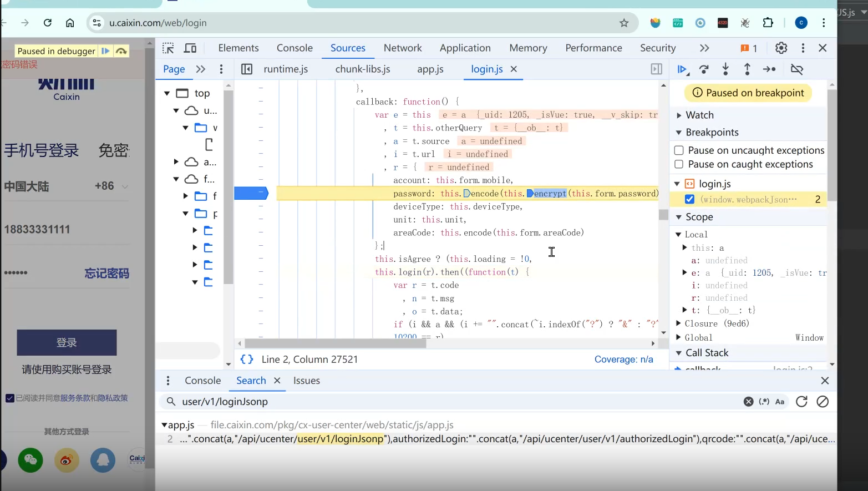
Task: Resume from the Paused in debugger overlay
Action: [105, 51]
